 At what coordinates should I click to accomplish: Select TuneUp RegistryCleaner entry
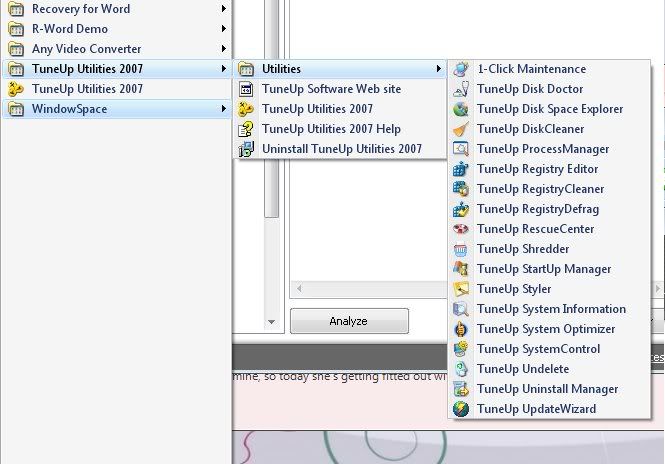pyautogui.click(x=550, y=189)
